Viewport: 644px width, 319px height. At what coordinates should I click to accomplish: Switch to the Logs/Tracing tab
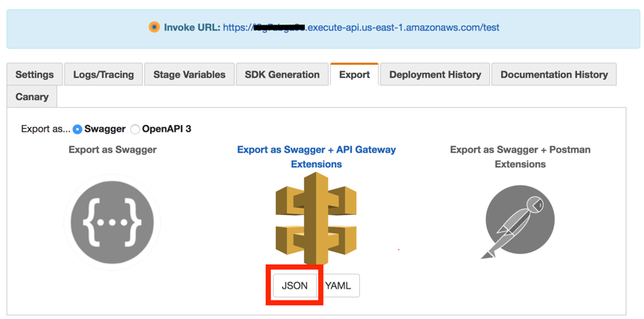103,74
